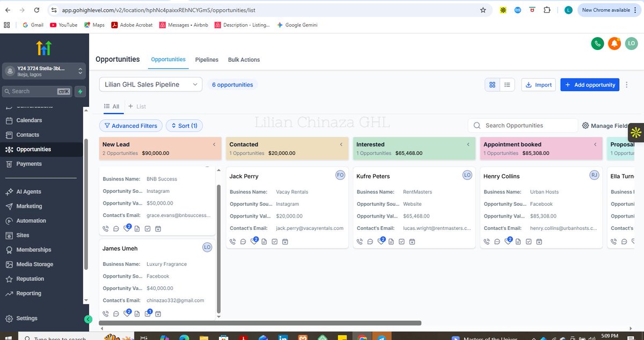
Task: Open the notes icon on James Umeh card
Action: click(137, 314)
